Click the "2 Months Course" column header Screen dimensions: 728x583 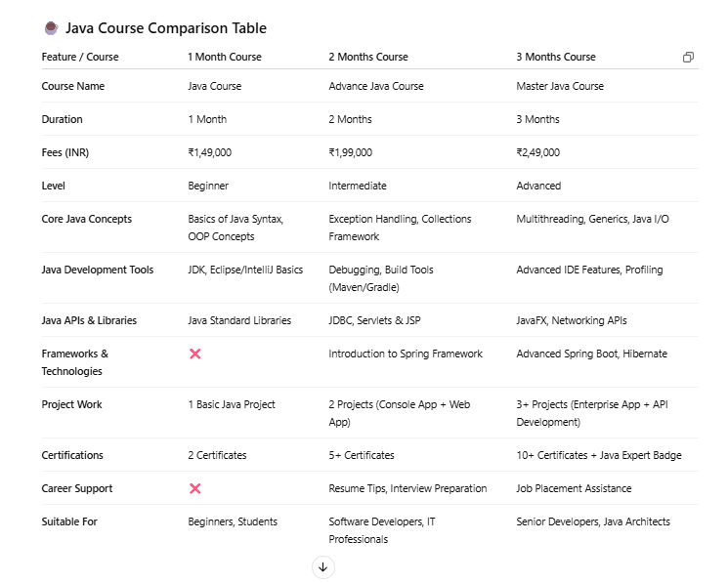368,57
